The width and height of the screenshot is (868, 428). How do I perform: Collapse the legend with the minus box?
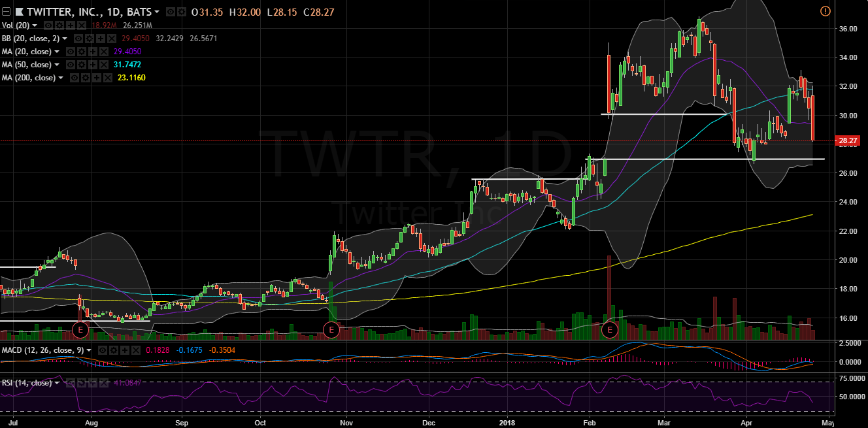click(x=5, y=12)
